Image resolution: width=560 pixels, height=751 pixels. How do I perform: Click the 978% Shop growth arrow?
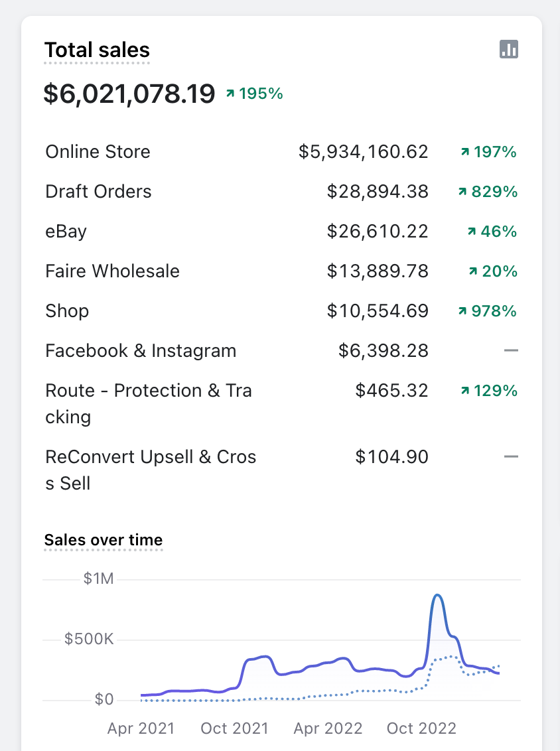pyautogui.click(x=462, y=311)
